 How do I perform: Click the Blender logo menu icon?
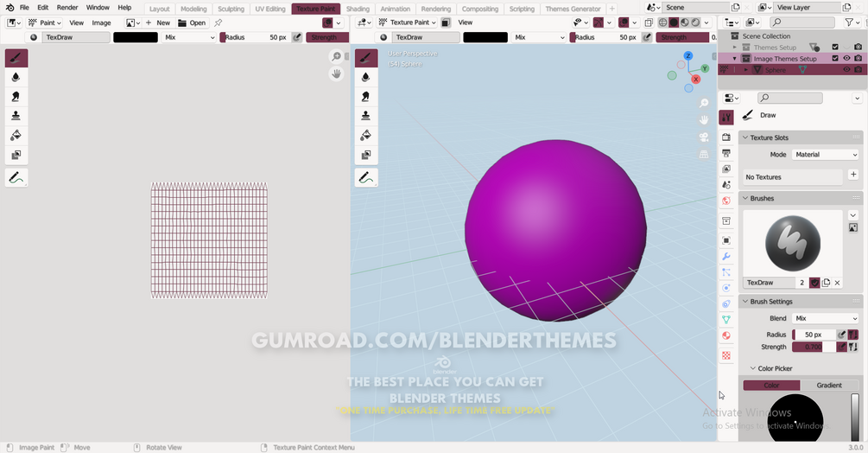(x=10, y=8)
